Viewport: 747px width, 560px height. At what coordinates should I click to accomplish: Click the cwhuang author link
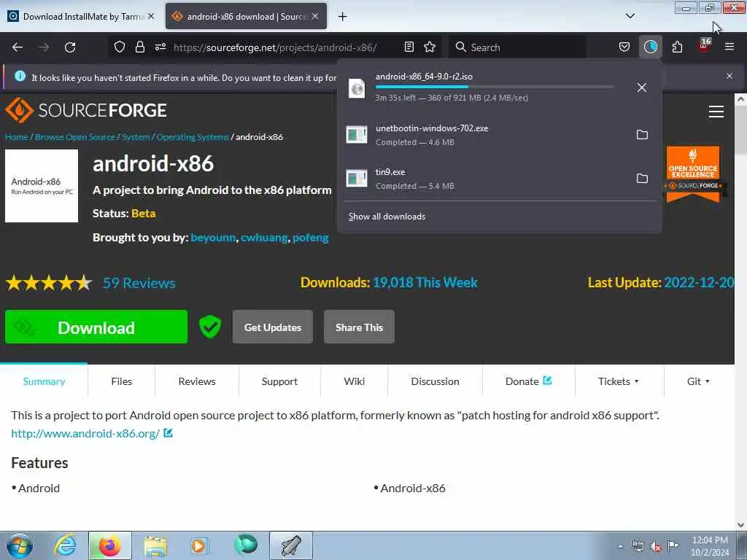coord(264,238)
